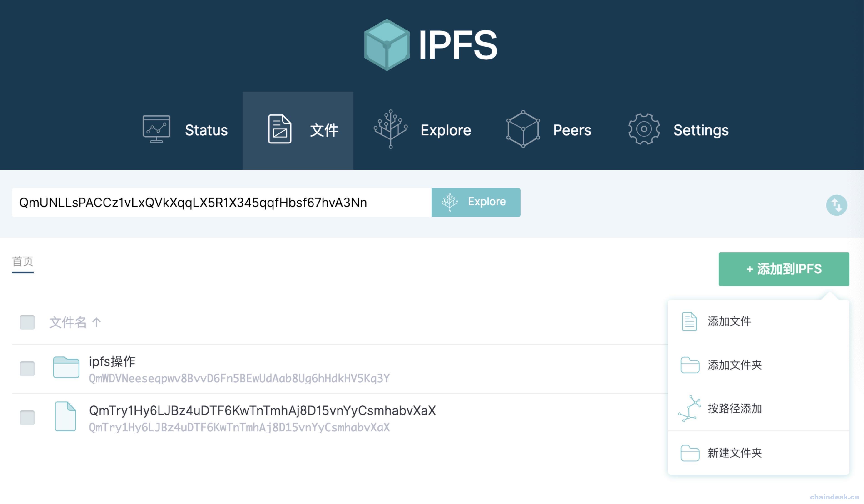The image size is (864, 504).
Task: Open the ipfs操作 folder name
Action: pos(112,361)
